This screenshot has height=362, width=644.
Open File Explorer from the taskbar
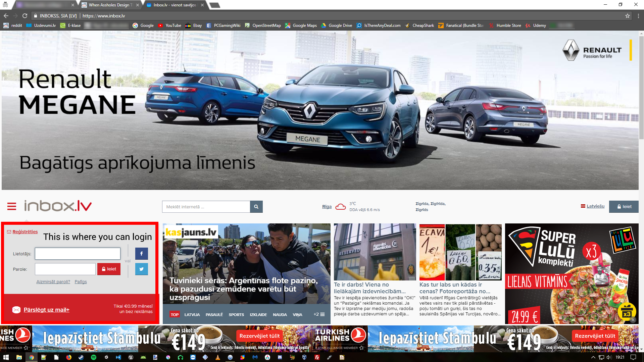19,357
